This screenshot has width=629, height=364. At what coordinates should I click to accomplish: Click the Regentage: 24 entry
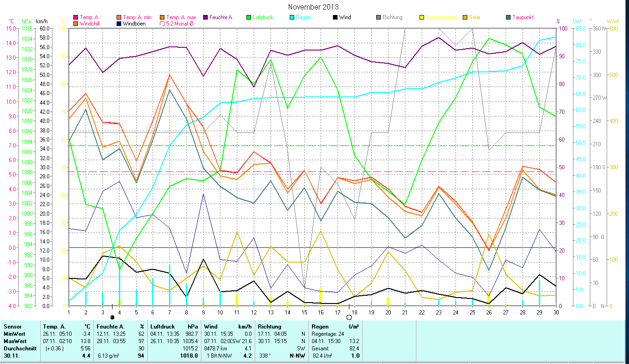[x=328, y=334]
